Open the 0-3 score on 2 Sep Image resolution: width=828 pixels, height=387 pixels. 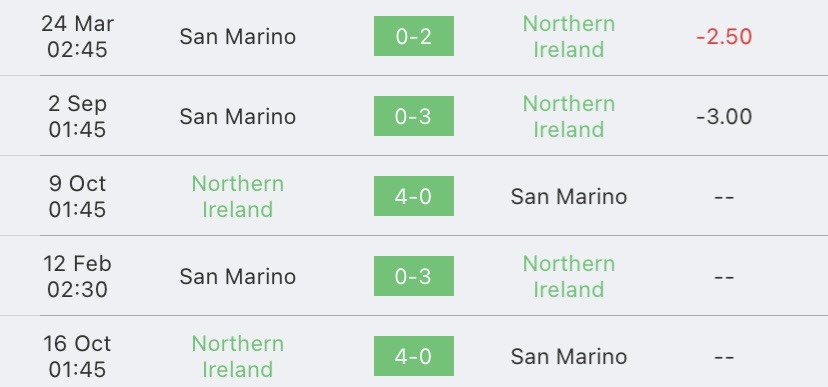click(x=413, y=116)
